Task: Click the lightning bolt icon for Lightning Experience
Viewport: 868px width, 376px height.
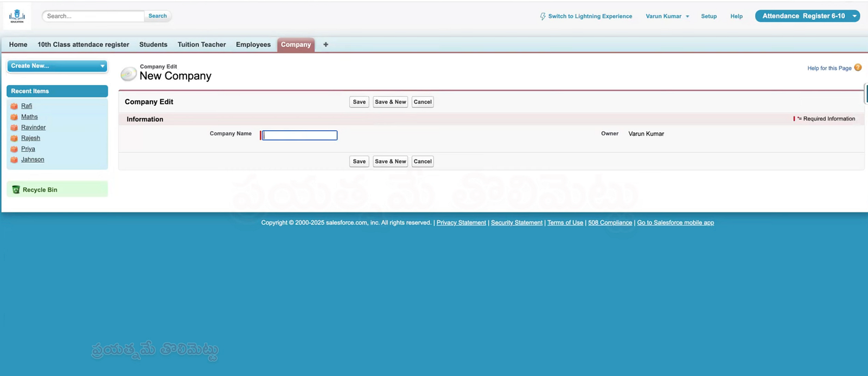Action: (x=542, y=16)
